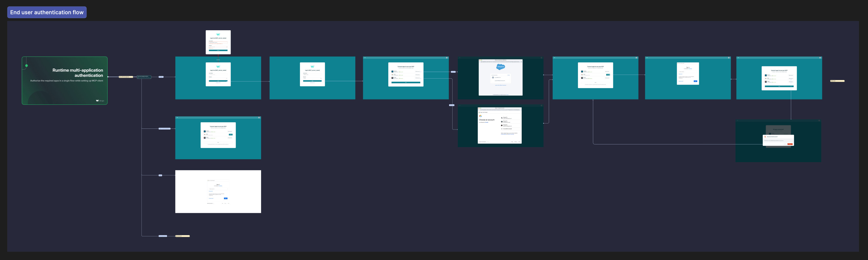This screenshot has height=260, width=868.
Task: Click the Airtable logo above 'Choose an account'
Action: click(480, 116)
